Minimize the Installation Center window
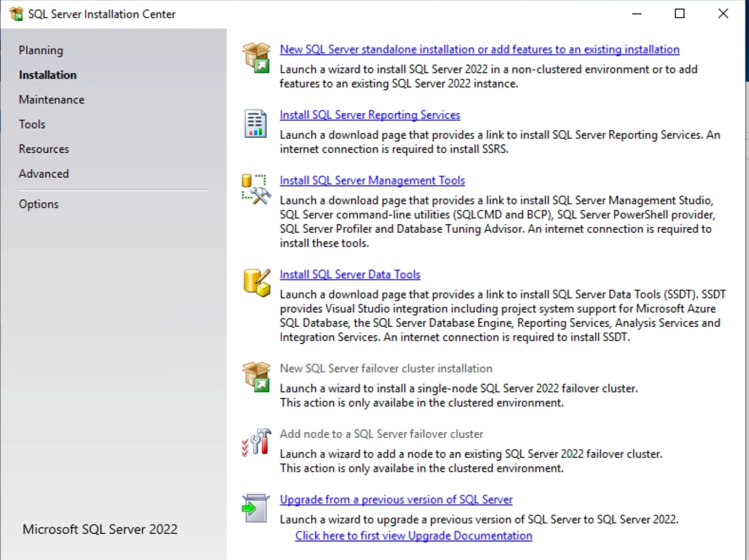The image size is (749, 560). coord(637,14)
